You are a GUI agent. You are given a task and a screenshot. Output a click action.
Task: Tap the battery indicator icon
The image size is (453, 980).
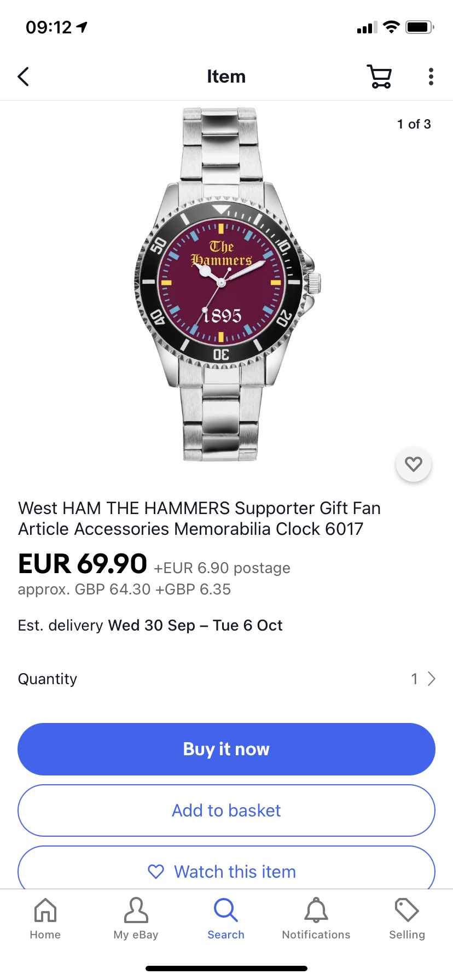(420, 27)
